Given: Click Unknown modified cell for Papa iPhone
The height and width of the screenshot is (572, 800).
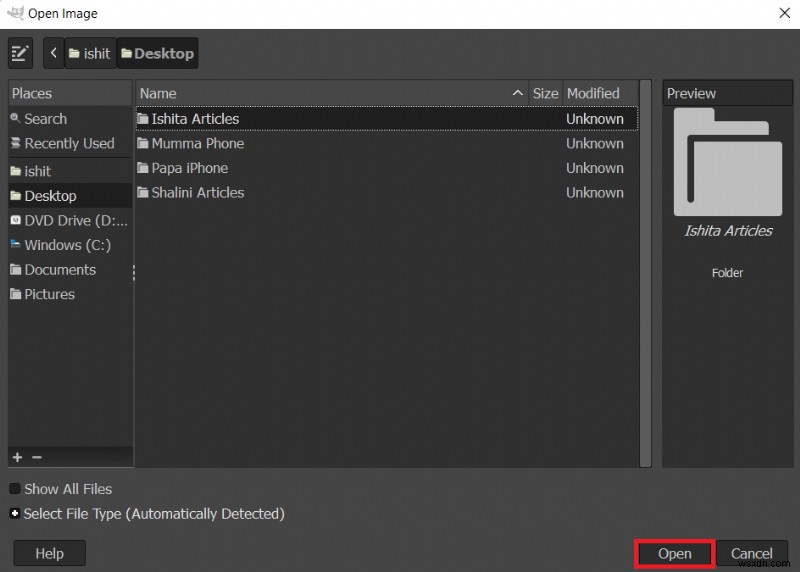Looking at the screenshot, I should (595, 168).
